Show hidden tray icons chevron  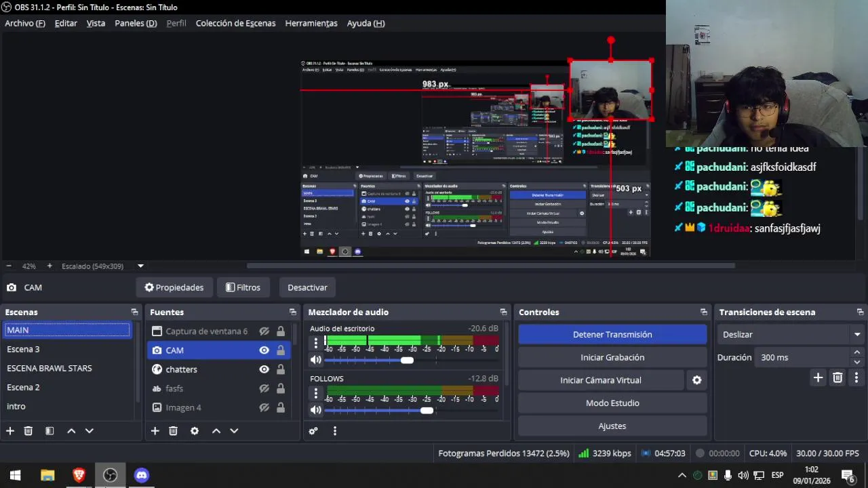(x=682, y=475)
